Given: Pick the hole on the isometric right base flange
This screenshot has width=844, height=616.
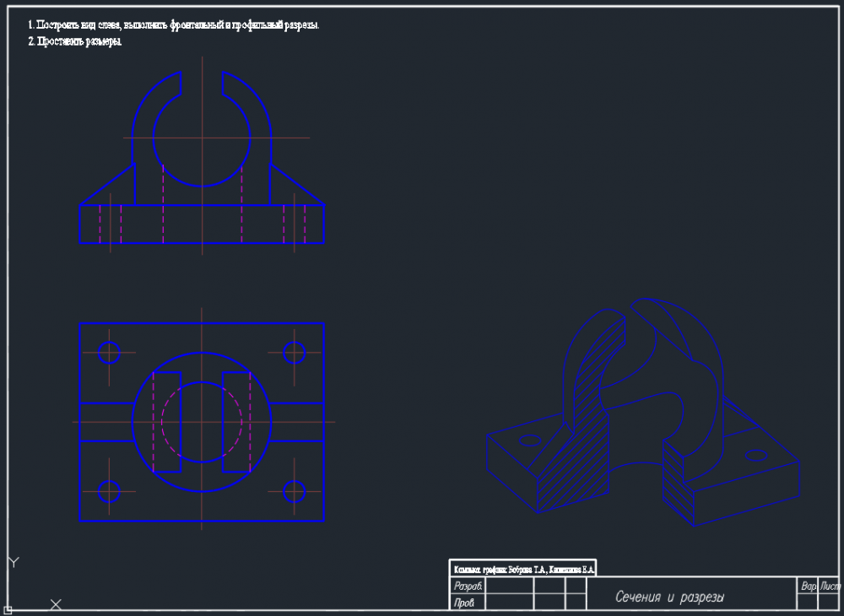Looking at the screenshot, I should coord(756,455).
